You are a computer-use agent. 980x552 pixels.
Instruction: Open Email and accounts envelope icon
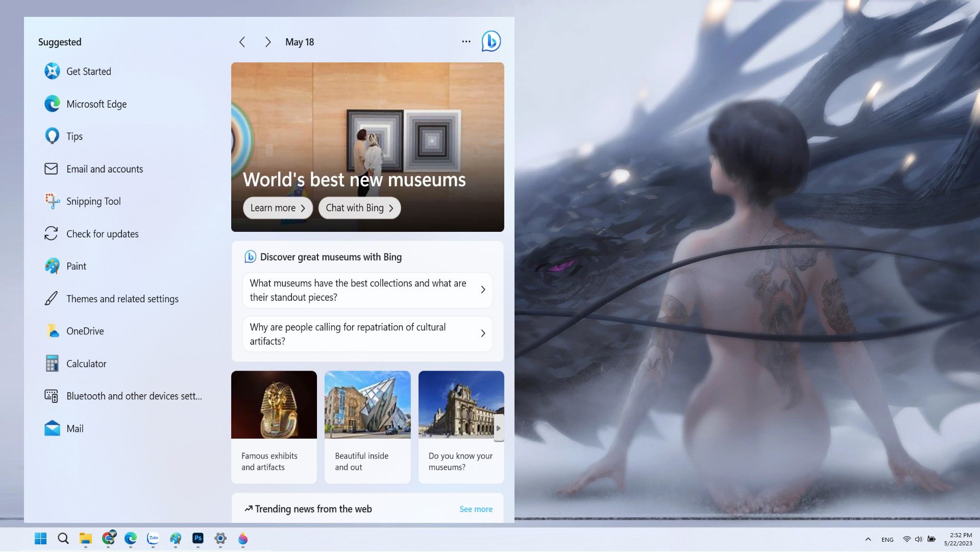[51, 169]
